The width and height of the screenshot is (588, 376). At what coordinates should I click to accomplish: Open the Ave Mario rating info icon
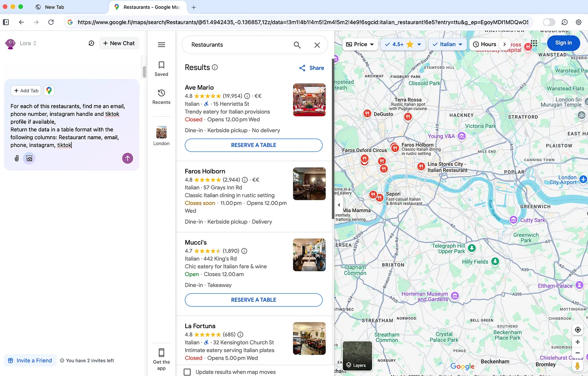point(247,96)
